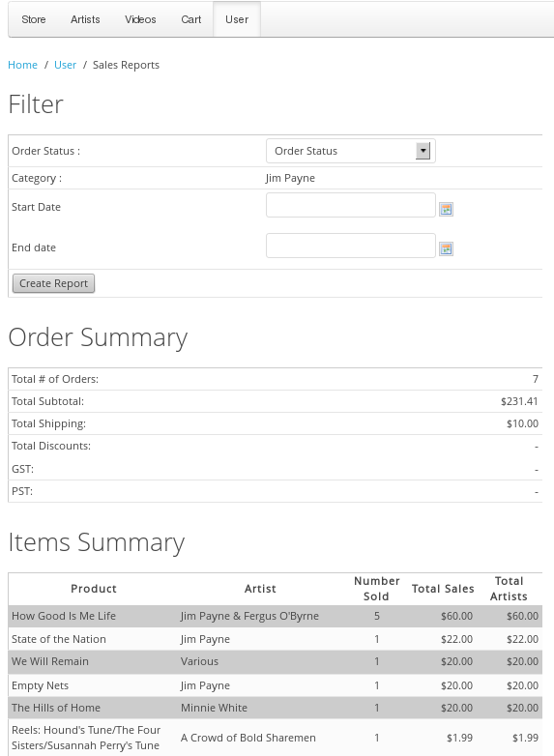This screenshot has height=756, width=554.
Task: Click the Total Sales column header
Action: [x=443, y=589]
